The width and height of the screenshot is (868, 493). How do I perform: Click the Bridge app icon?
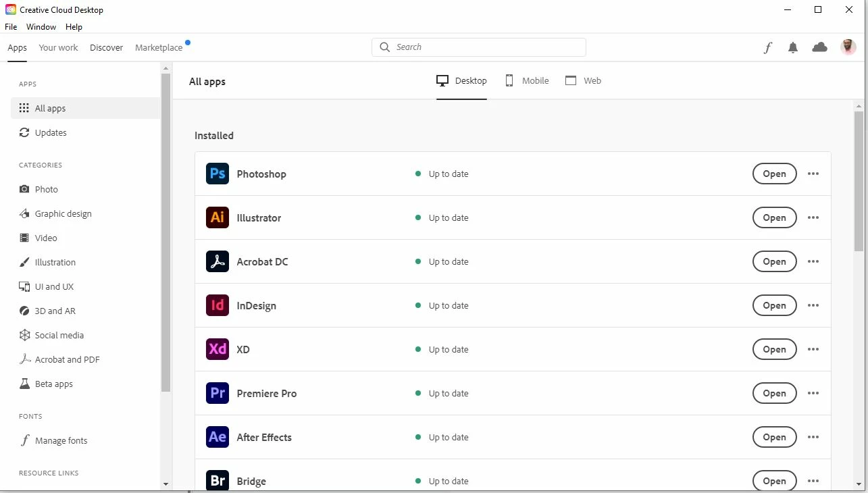point(218,481)
